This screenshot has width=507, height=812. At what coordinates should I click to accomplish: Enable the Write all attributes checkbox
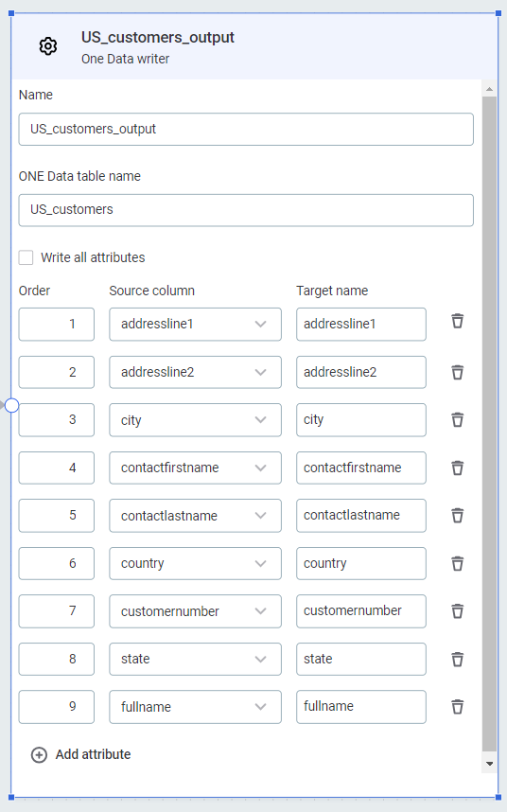pos(26,257)
